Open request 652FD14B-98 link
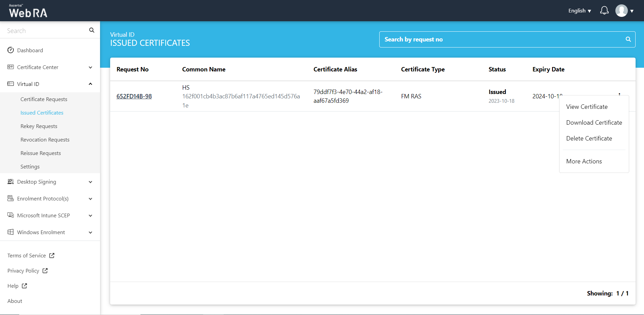Viewport: 644px width, 315px height. (x=134, y=96)
